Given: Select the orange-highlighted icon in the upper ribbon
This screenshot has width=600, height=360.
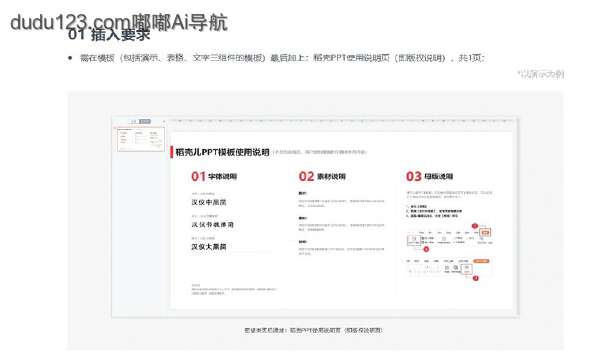Looking at the screenshot, I should click(x=485, y=232).
